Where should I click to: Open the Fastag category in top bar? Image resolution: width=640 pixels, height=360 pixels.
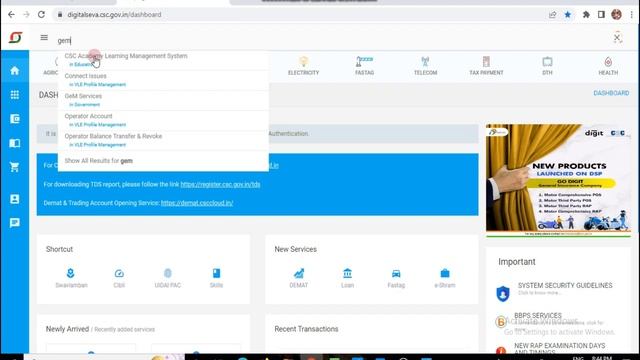click(x=364, y=66)
